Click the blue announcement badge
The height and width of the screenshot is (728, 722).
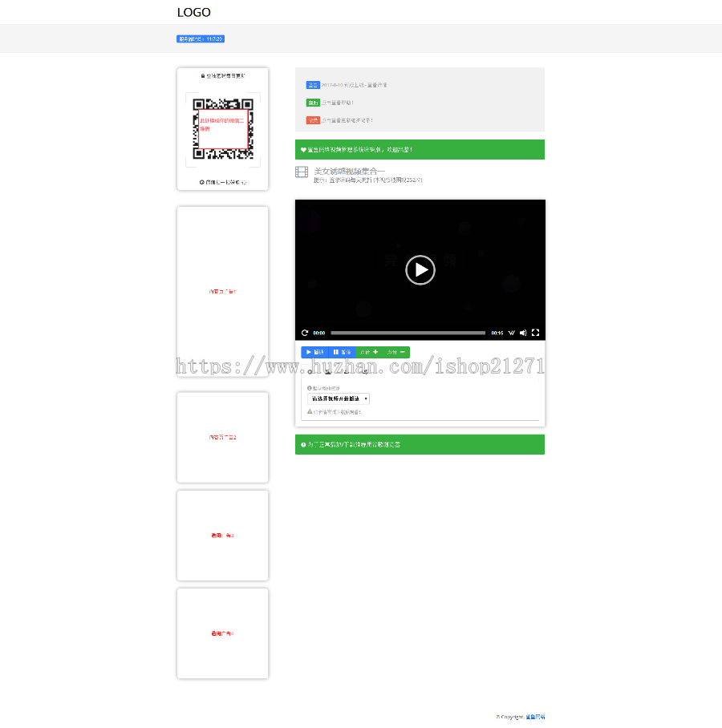pyautogui.click(x=313, y=85)
